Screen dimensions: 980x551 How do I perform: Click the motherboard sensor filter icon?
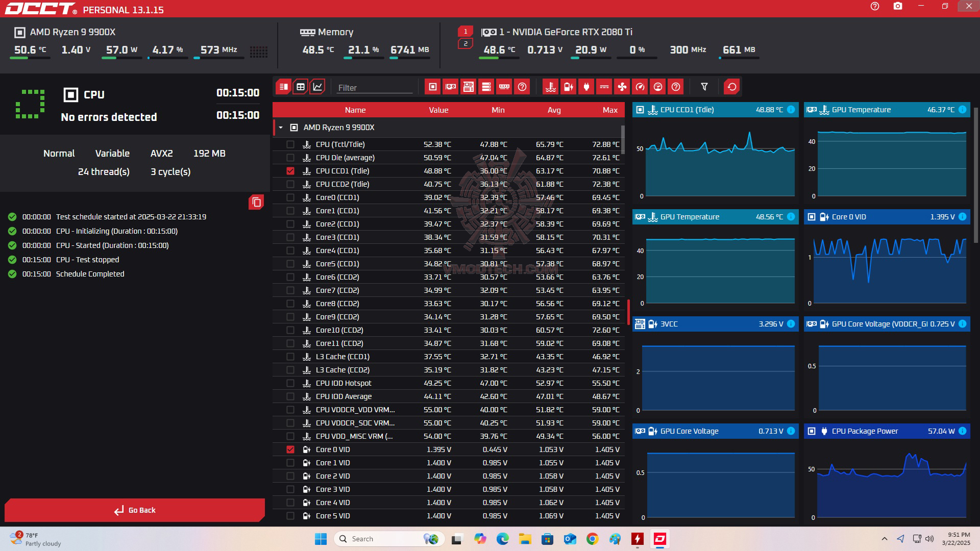pyautogui.click(x=468, y=87)
